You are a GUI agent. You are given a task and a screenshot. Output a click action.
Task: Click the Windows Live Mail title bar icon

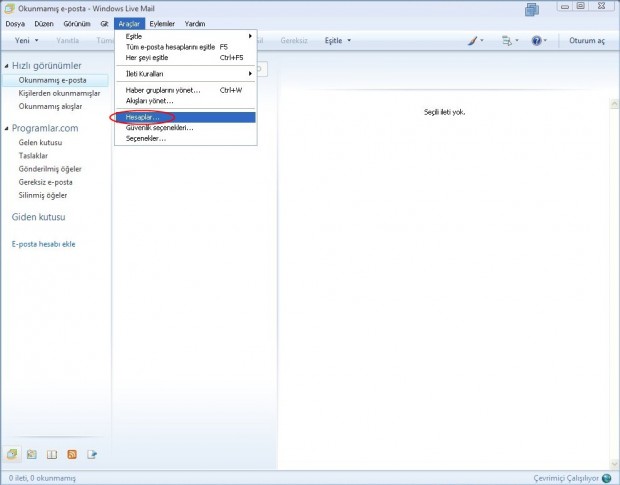pos(9,8)
